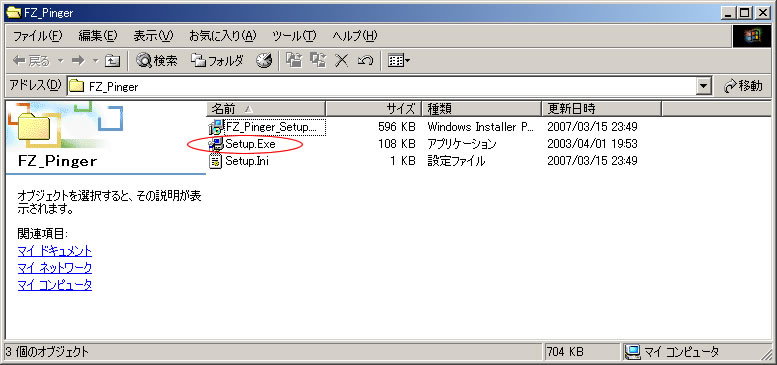Sort by the 名前 column header

(266, 108)
